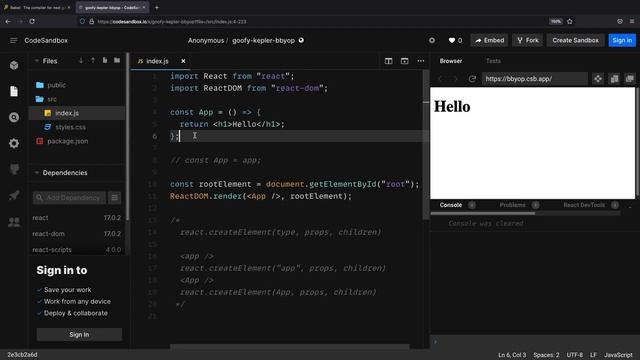Refresh the preview browser

point(472,79)
